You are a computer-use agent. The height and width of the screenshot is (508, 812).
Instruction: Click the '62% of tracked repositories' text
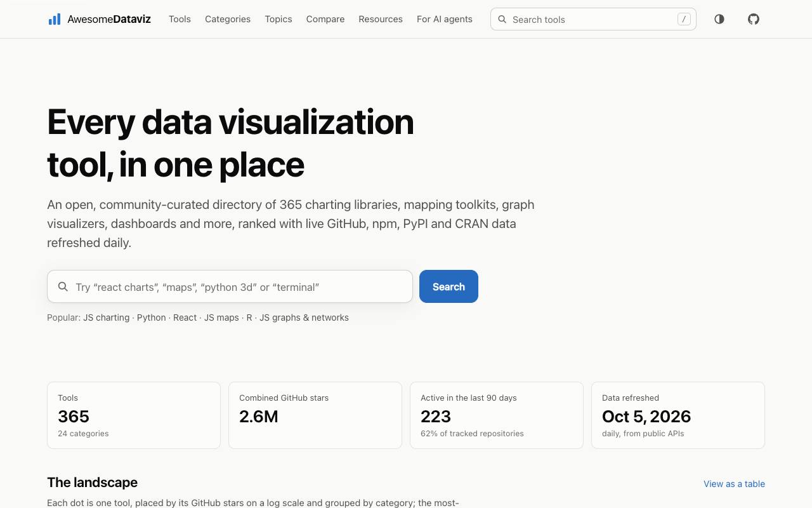pyautogui.click(x=472, y=434)
